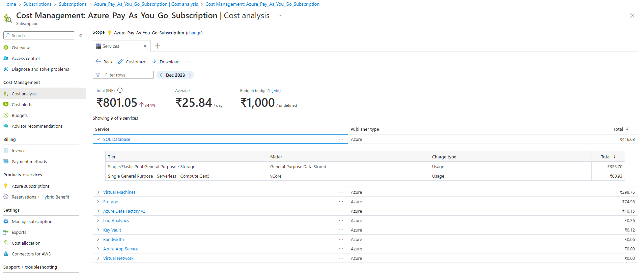
Task: Open Cost alerts menu item
Action: [x=22, y=104]
